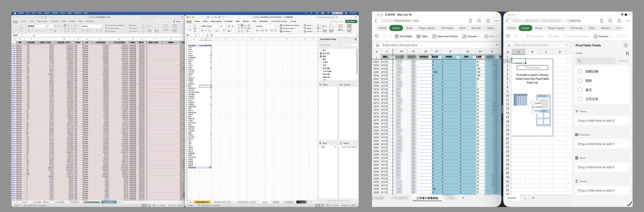Uncheck 客户名称 field in Mac PivotTable Fields
This screenshot has height=212, width=644.
coord(321,53)
